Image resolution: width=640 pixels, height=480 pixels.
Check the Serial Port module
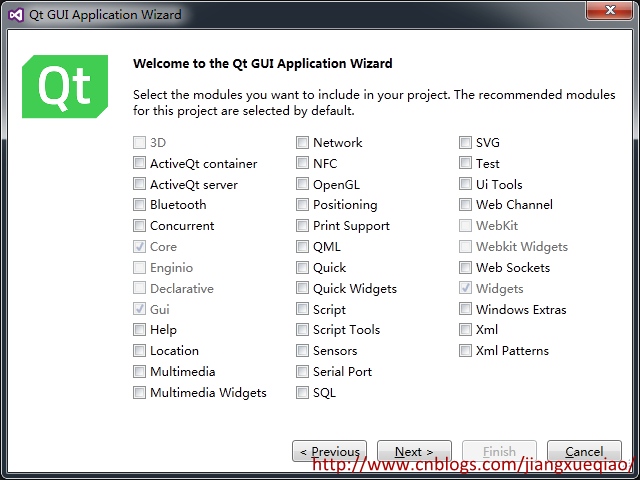click(302, 371)
